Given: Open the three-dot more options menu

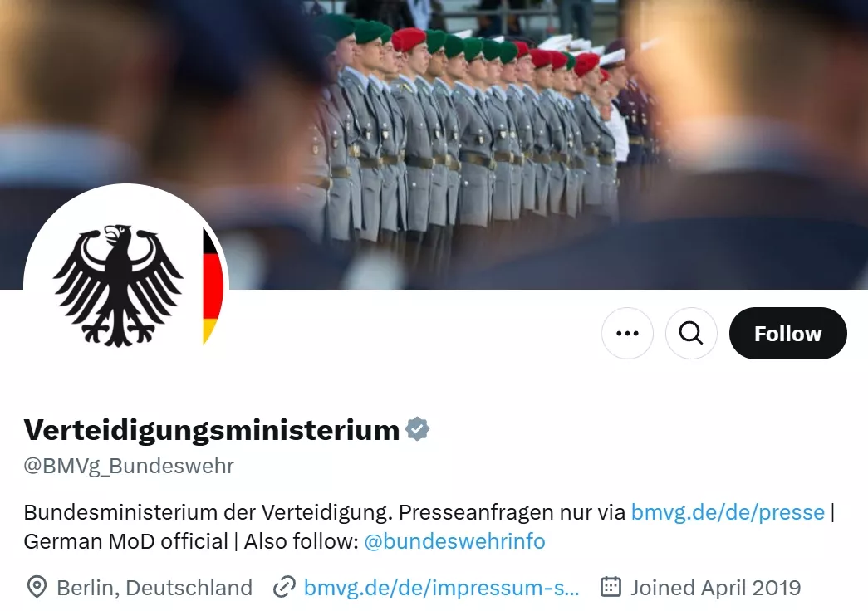Looking at the screenshot, I should 627,333.
